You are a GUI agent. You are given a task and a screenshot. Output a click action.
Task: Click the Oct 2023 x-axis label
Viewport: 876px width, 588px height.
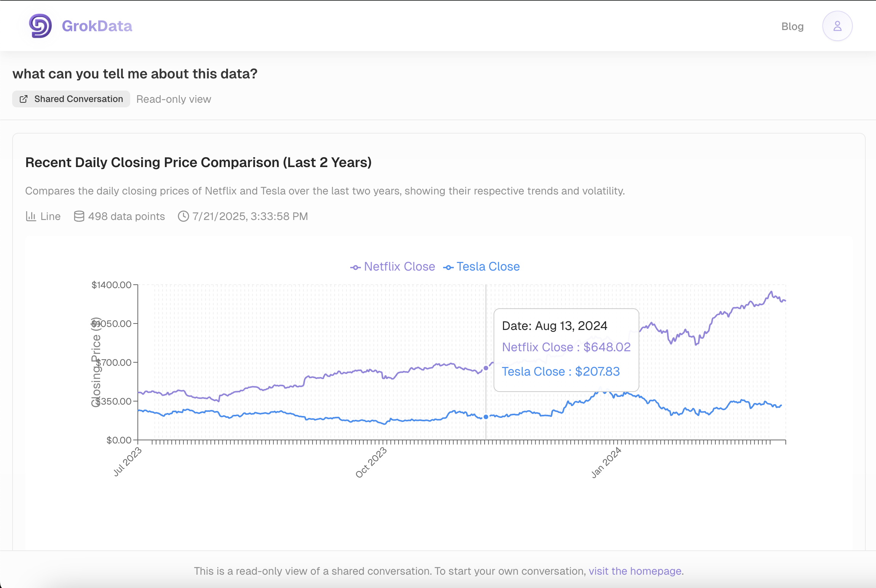coord(371,462)
